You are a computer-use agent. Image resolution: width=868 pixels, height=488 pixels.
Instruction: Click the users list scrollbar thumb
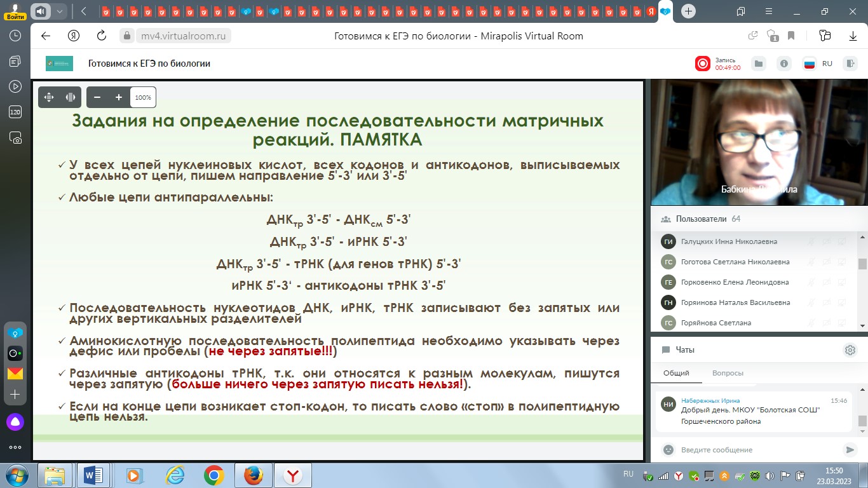pos(862,264)
